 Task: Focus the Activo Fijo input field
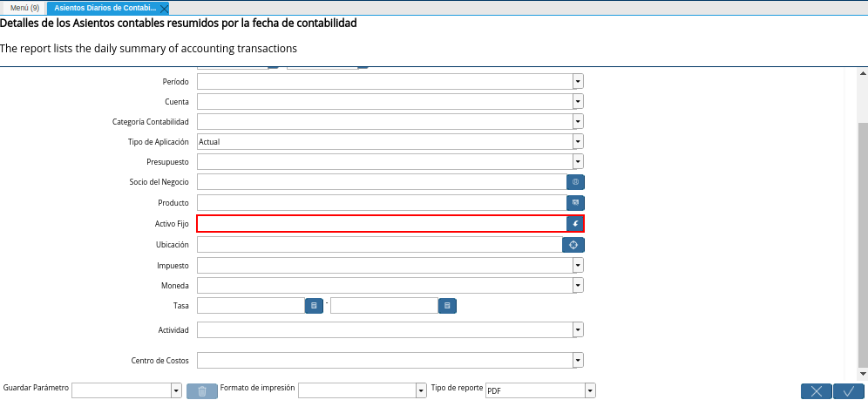pos(382,223)
